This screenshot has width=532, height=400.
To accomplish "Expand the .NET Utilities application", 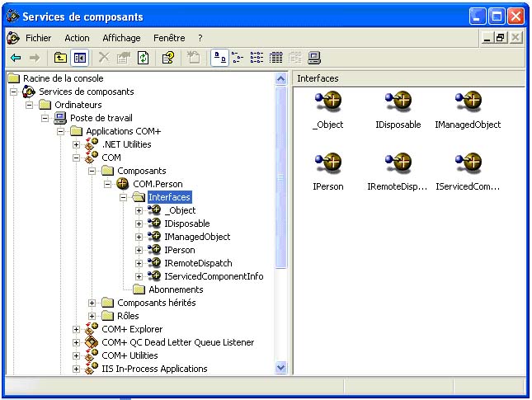I will (x=76, y=144).
